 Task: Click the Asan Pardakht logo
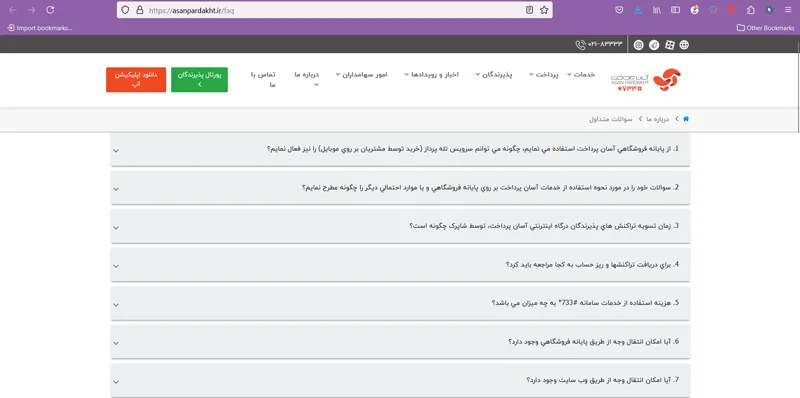(646, 80)
